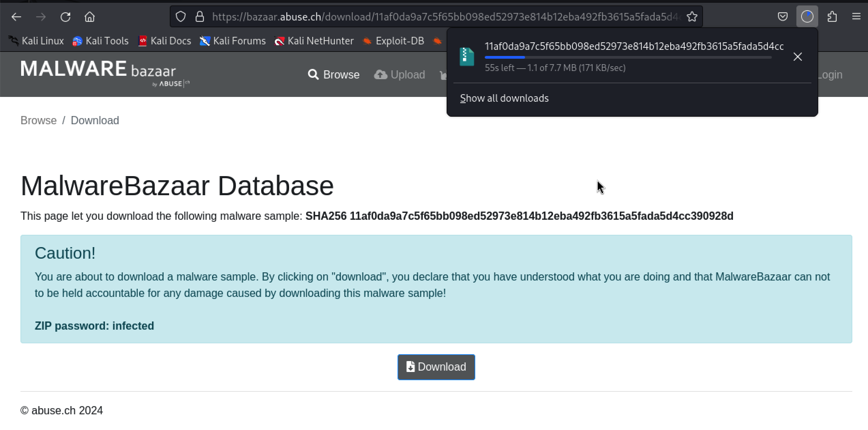
Task: Open the extensions puzzle icon
Action: pyautogui.click(x=832, y=17)
